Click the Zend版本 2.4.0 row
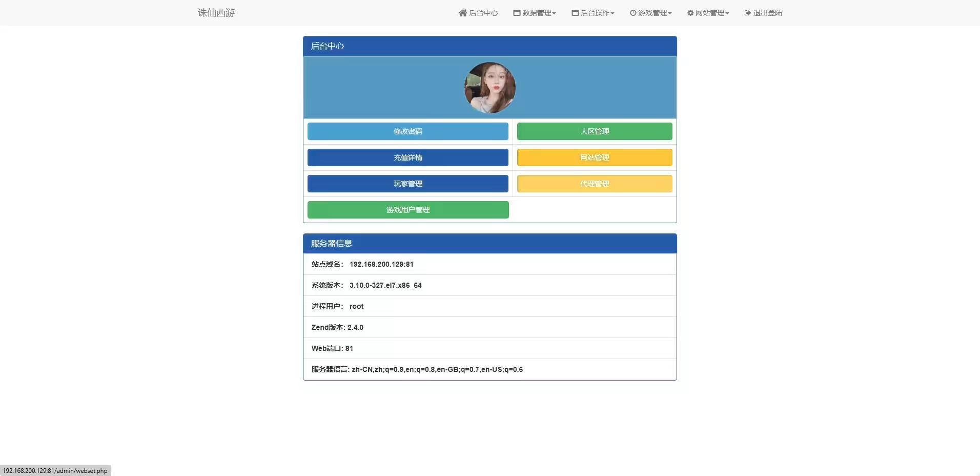 point(490,327)
